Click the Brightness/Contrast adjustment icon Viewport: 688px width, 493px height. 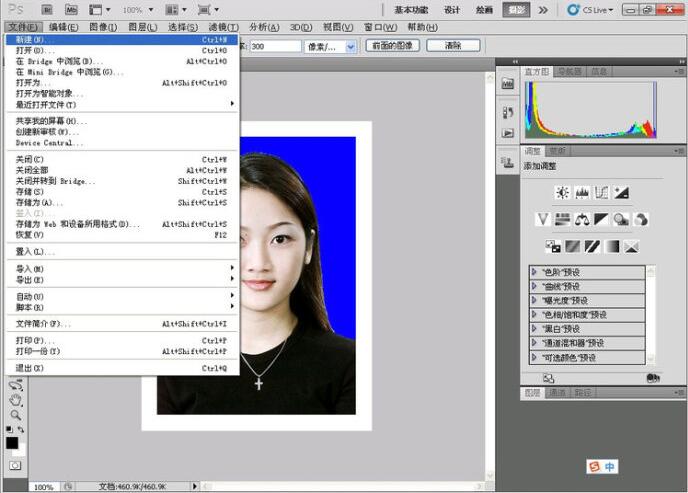tap(562, 192)
